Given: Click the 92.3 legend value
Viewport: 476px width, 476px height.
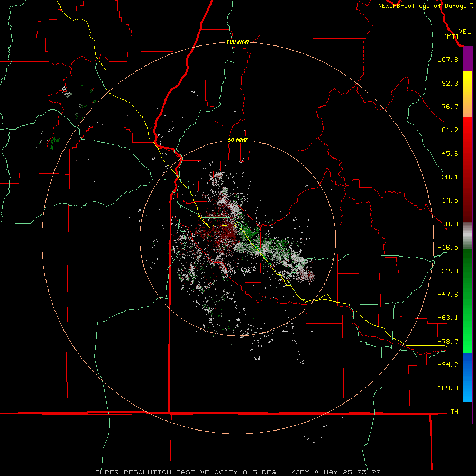Looking at the screenshot, I should 450,83.
